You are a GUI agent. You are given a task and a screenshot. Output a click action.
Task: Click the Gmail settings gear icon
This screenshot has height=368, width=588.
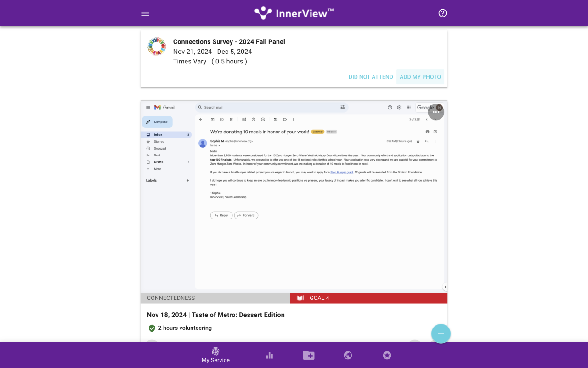tap(399, 108)
